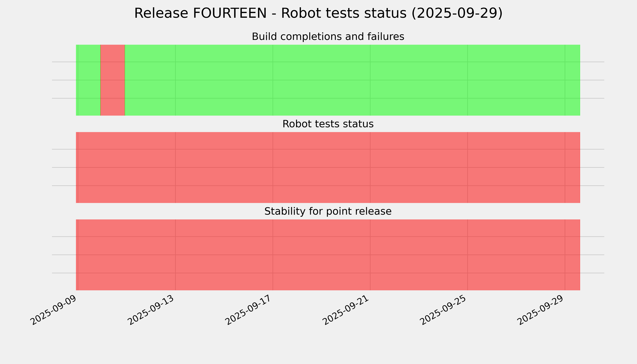Click the 'Stability for point release' subplot title

[328, 211]
